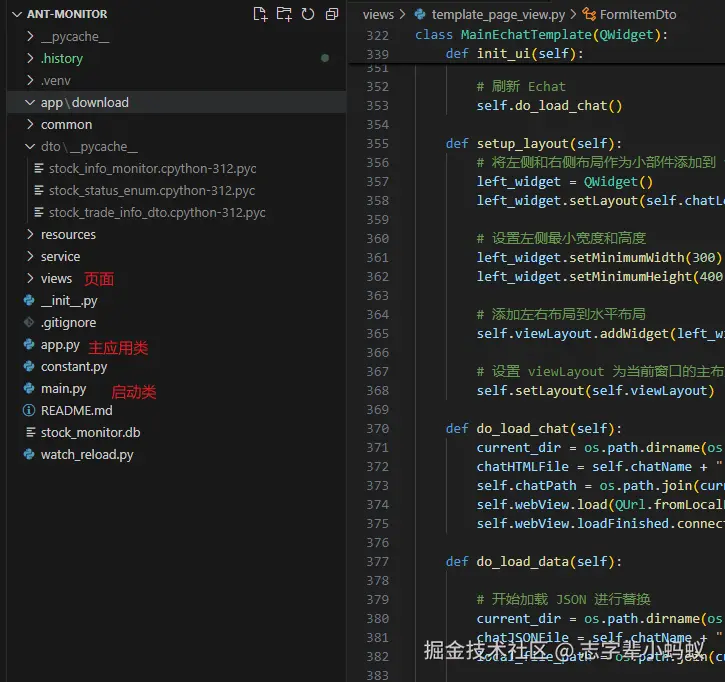This screenshot has height=682, width=725.
Task: Click the New File icon in explorer header
Action: [260, 14]
